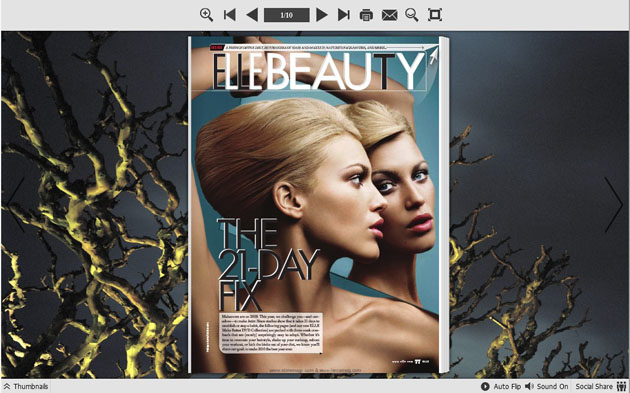This screenshot has height=393, width=630.
Task: Jump to the last page
Action: click(344, 15)
